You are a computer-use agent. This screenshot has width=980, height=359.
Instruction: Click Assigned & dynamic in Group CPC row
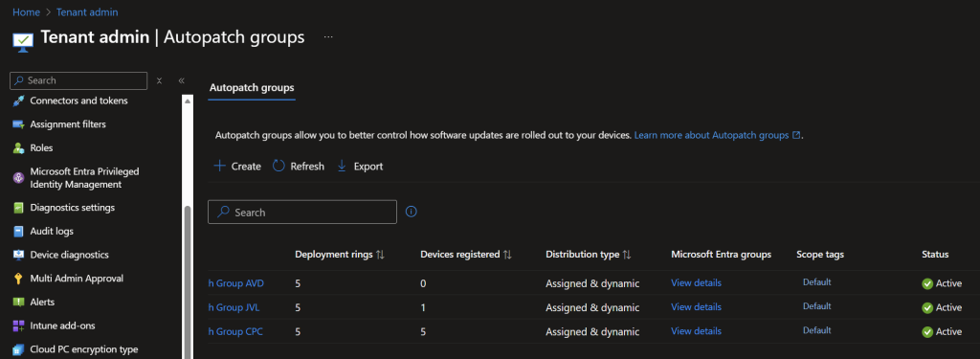click(592, 331)
